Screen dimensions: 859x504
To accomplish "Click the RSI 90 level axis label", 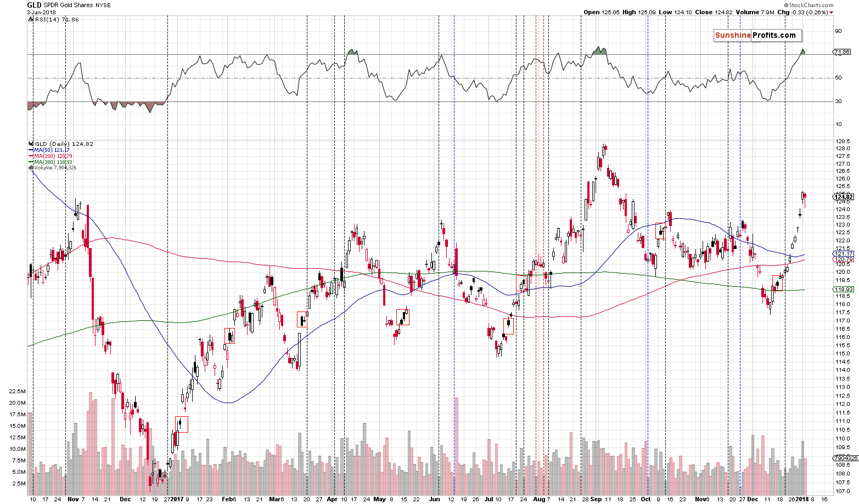I will (839, 31).
